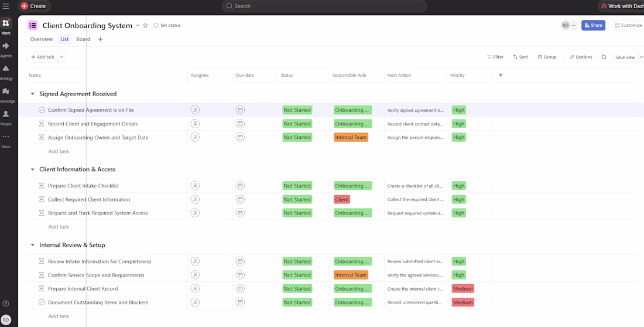Screen dimensions: 644x327
Task: Open the view Options menu
Action: click(x=581, y=57)
